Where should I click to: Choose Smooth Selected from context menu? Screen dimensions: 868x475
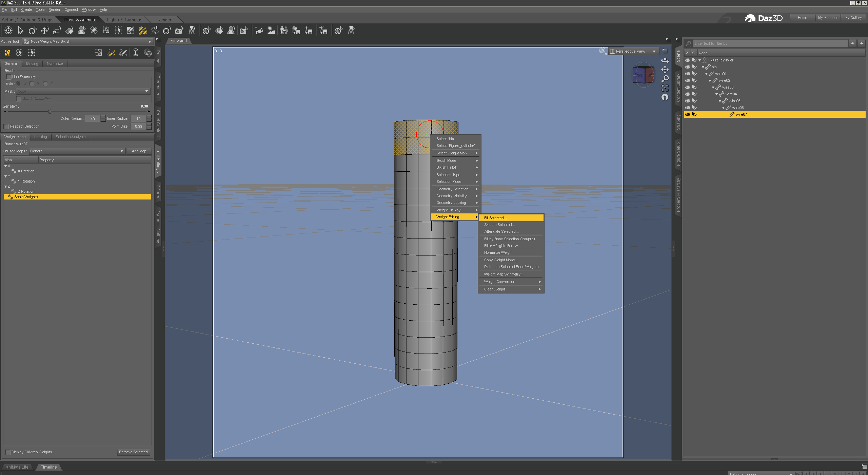499,225
